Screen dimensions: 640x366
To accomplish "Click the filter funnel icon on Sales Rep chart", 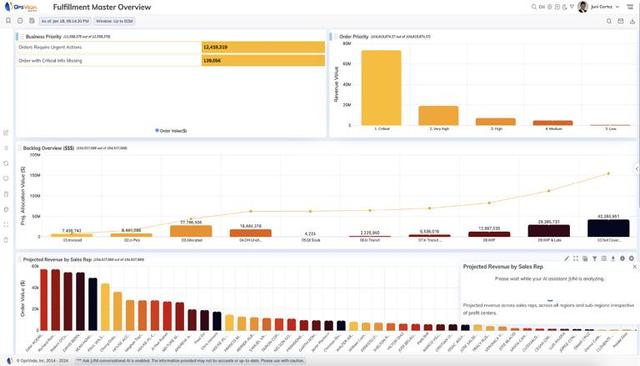I will coord(594,259).
